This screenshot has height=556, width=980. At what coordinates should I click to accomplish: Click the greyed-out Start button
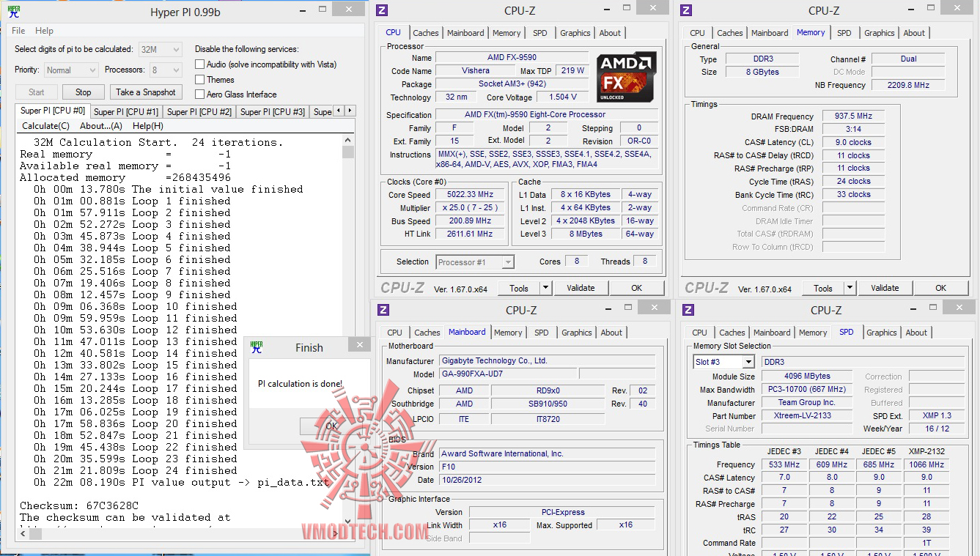37,92
